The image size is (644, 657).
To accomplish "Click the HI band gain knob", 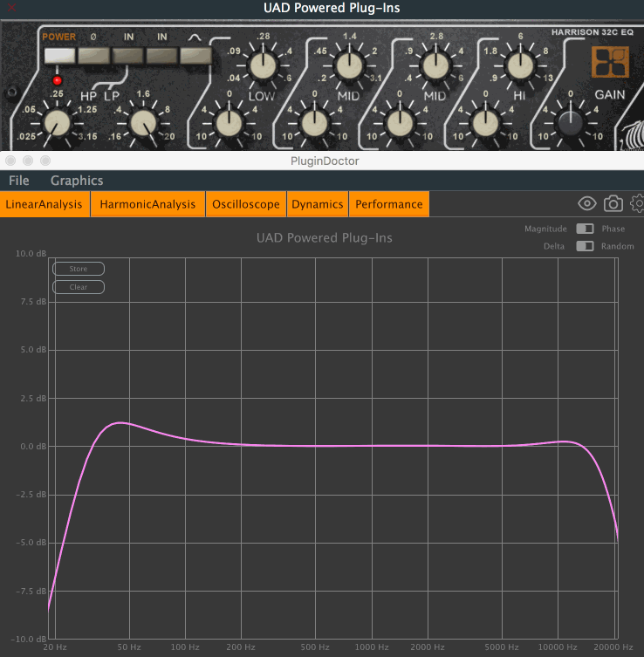I will (x=486, y=124).
